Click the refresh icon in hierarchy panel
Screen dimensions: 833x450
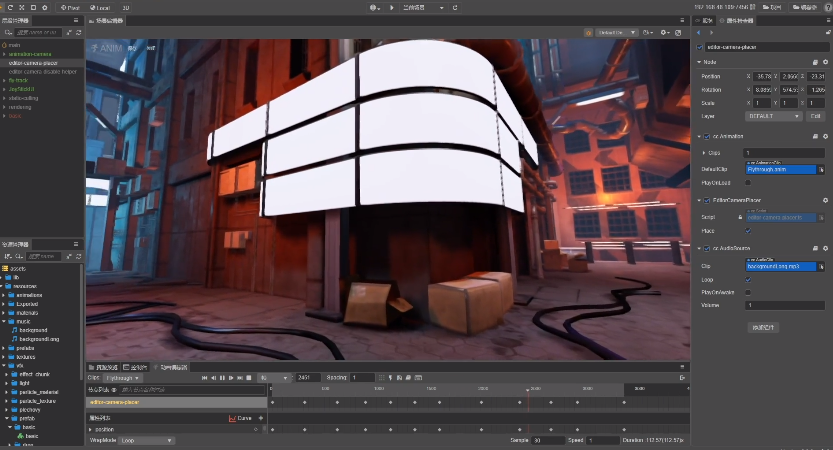[x=76, y=32]
